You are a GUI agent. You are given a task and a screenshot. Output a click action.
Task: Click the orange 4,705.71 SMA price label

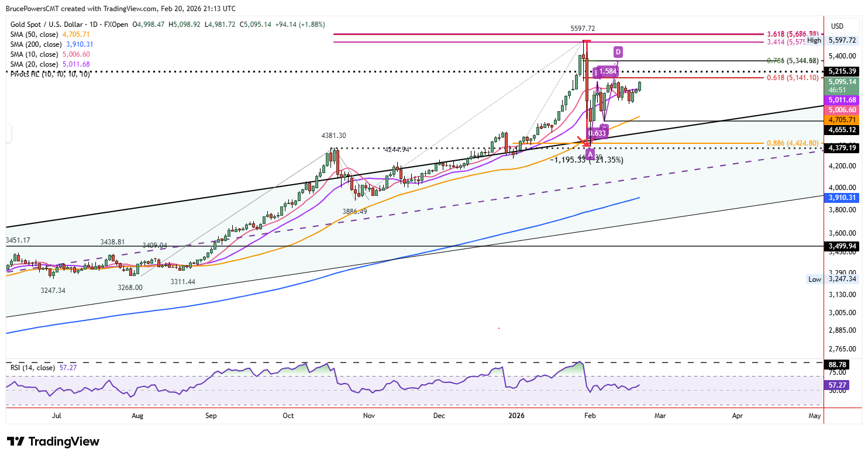841,120
